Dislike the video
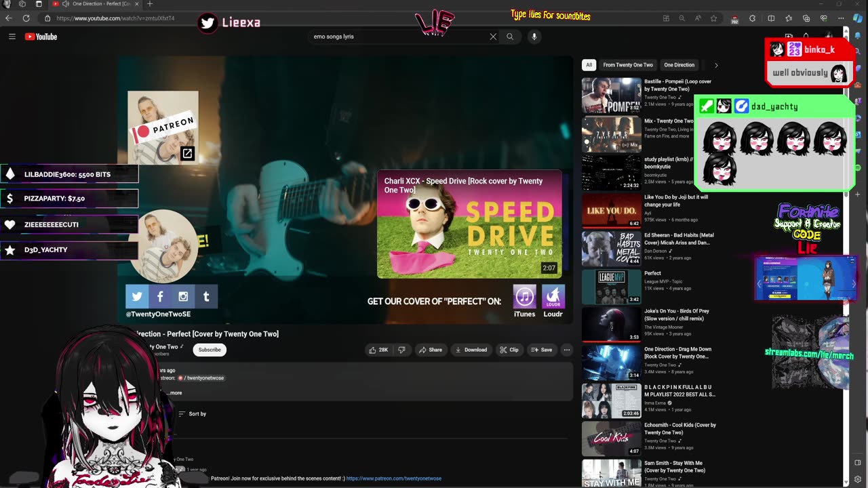 pos(401,350)
